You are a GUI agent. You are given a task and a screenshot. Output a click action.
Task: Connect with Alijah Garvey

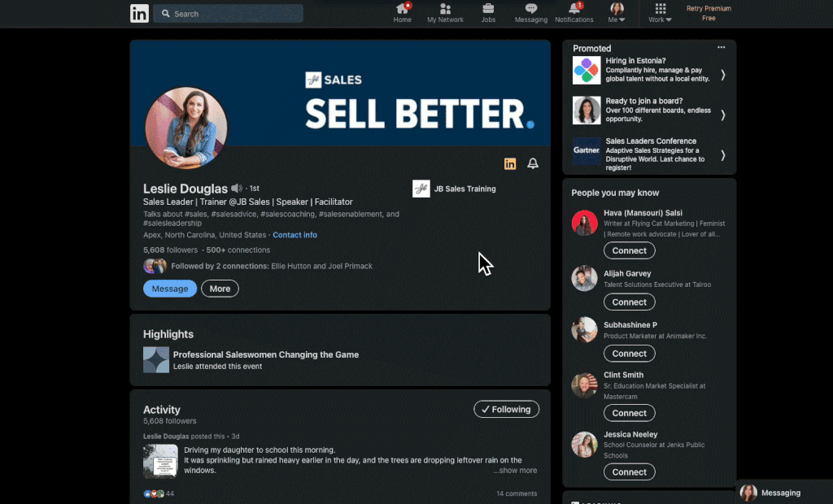[629, 302]
